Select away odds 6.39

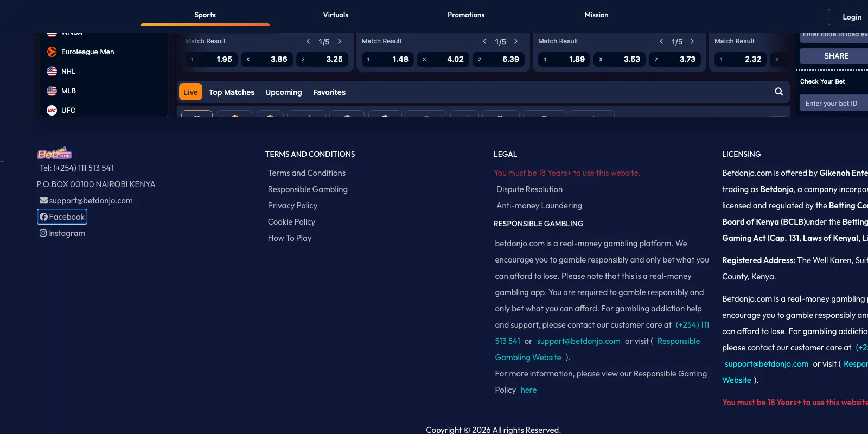coord(499,59)
